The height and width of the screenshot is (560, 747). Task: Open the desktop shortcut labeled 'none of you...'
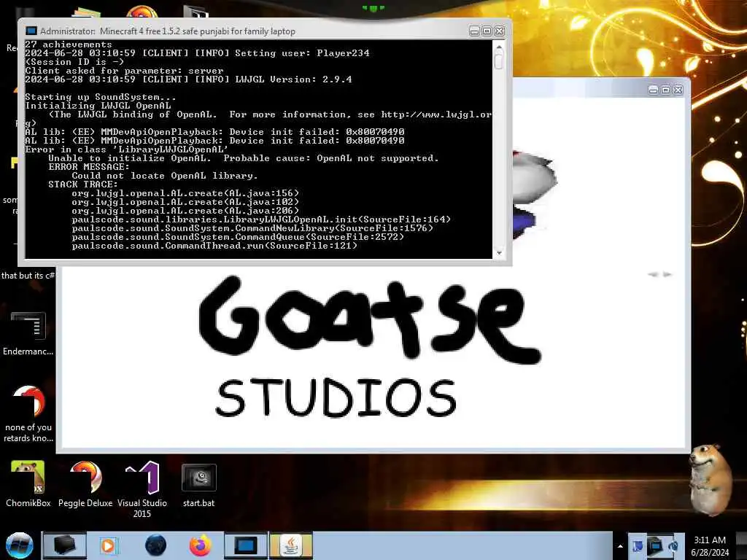point(28,413)
